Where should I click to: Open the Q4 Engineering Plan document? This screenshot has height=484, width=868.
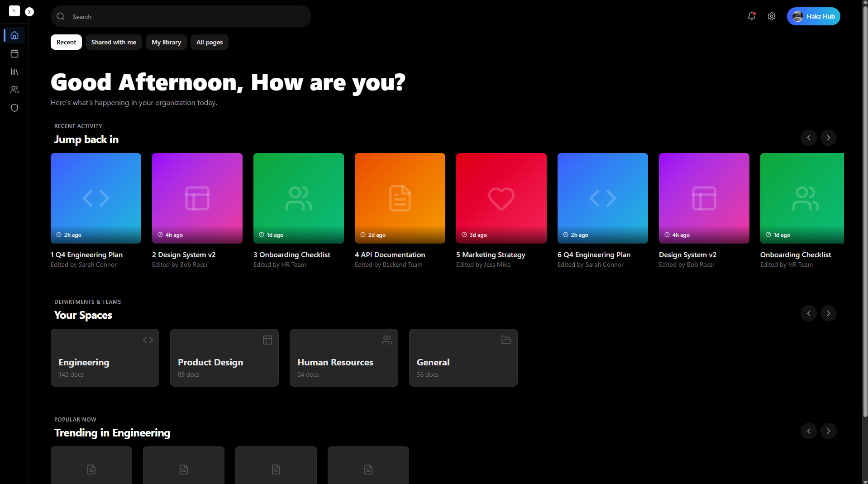click(95, 198)
